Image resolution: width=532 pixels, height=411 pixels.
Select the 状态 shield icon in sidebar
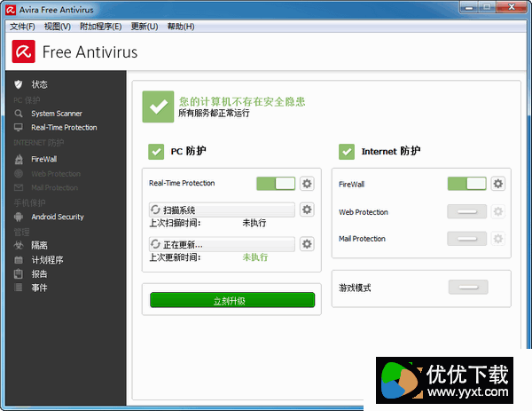click(19, 84)
